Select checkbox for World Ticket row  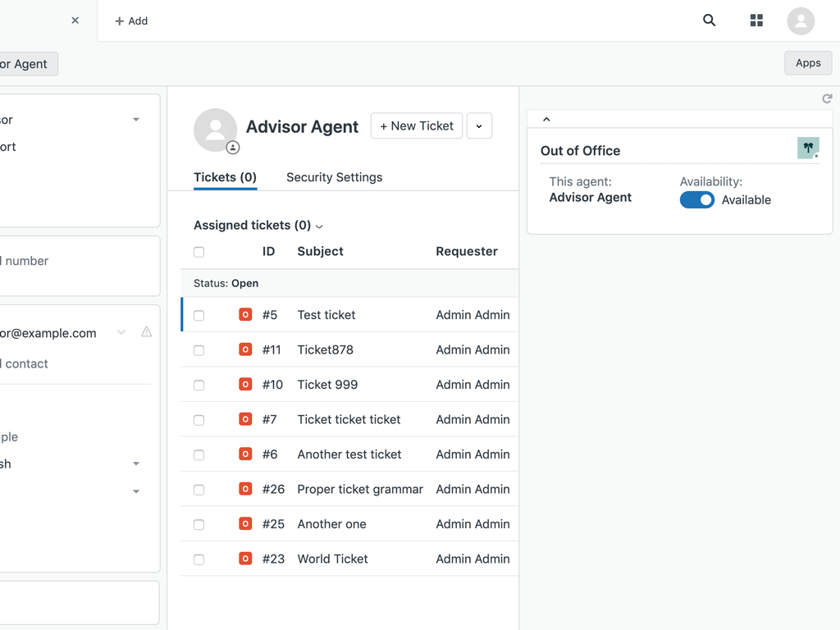pyautogui.click(x=199, y=559)
